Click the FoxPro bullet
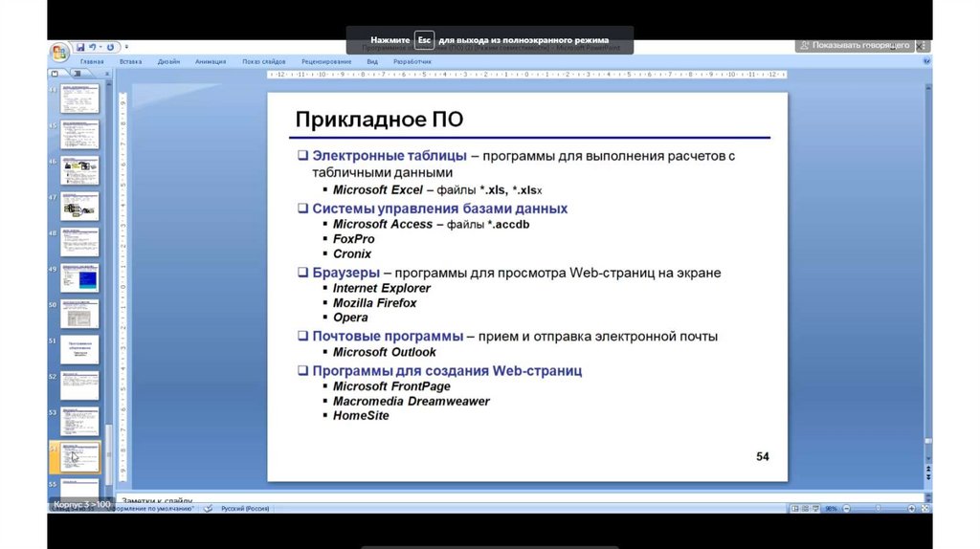The width and height of the screenshot is (980, 549). point(353,239)
